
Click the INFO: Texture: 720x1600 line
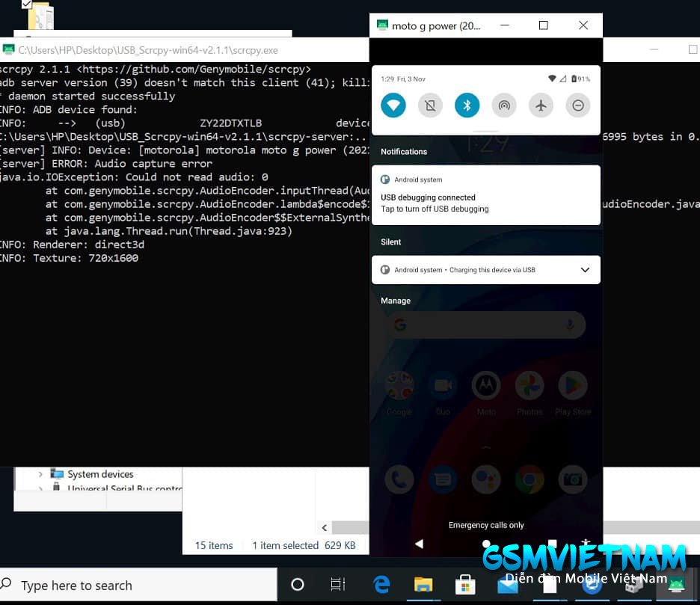click(x=70, y=258)
